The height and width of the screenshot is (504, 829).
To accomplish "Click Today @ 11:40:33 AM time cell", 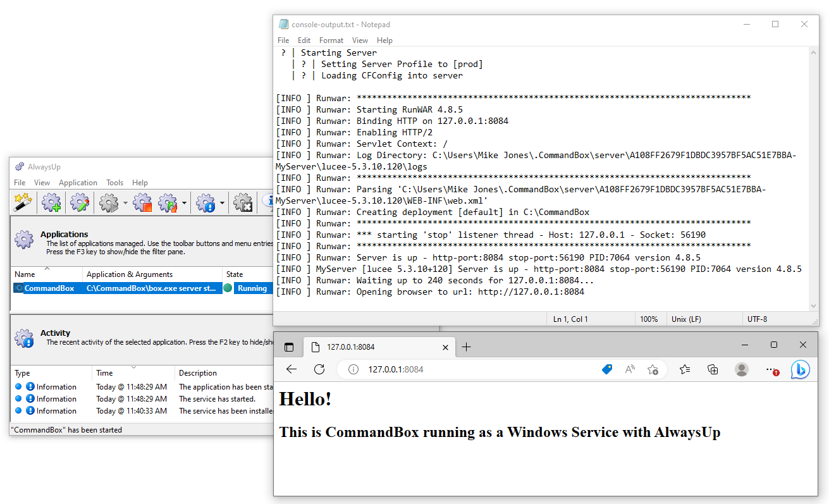I will (132, 411).
